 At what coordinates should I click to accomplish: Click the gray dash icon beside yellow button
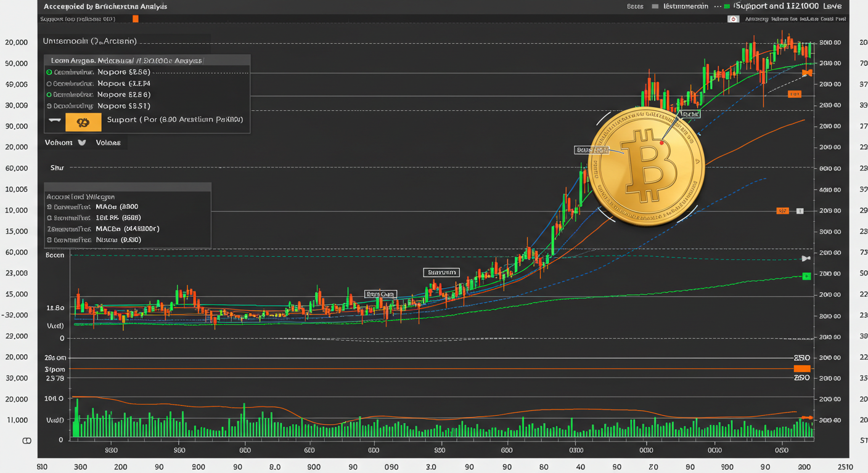pos(55,120)
